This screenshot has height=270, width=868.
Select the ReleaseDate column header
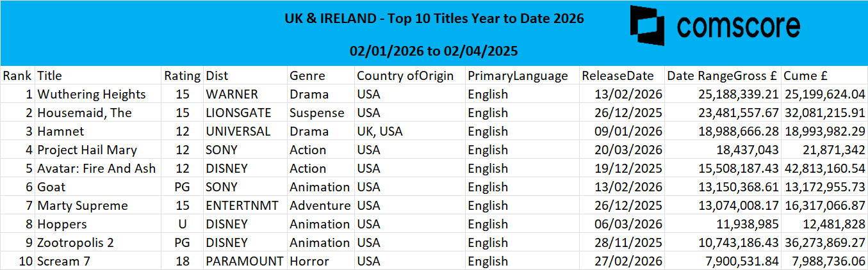click(618, 75)
